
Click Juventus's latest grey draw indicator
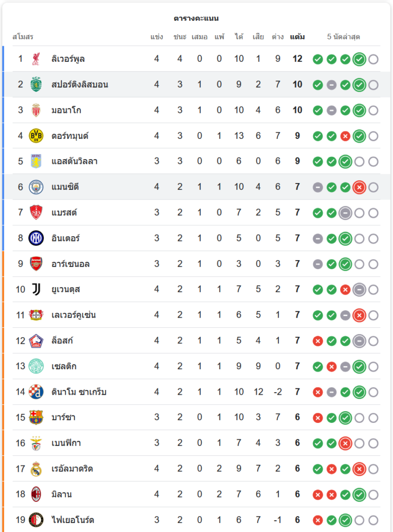[x=359, y=289]
